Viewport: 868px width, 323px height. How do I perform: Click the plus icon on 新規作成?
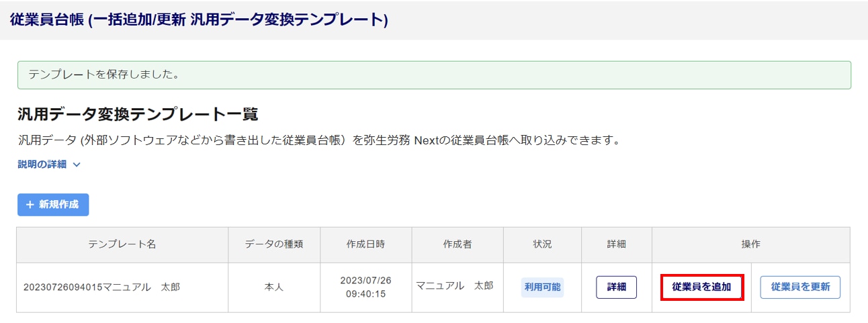coord(30,205)
